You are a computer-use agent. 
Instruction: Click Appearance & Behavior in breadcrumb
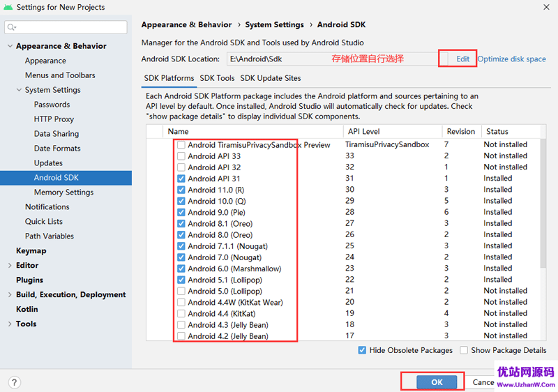[186, 25]
